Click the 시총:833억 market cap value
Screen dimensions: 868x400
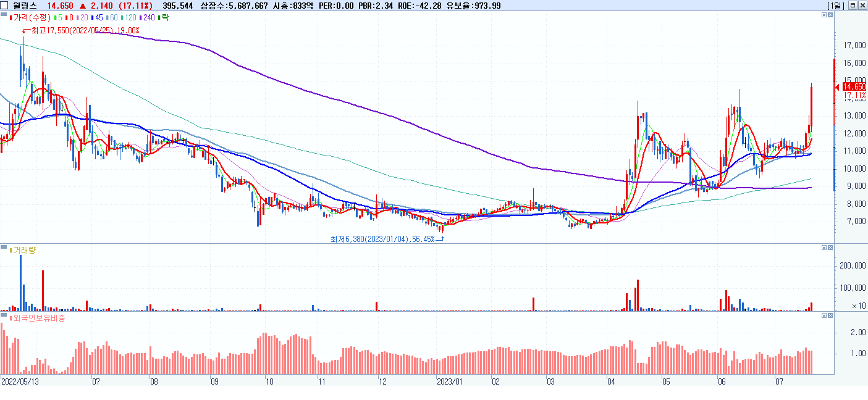point(293,6)
